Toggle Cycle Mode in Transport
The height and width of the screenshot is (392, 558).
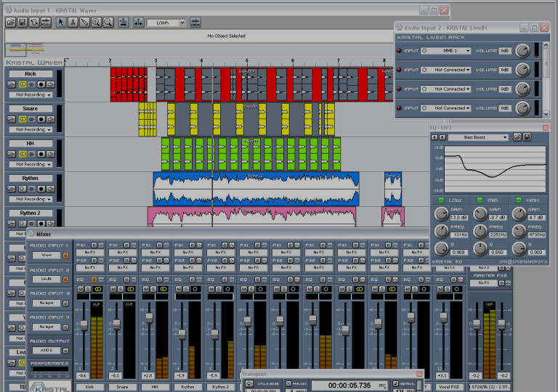[x=249, y=384]
